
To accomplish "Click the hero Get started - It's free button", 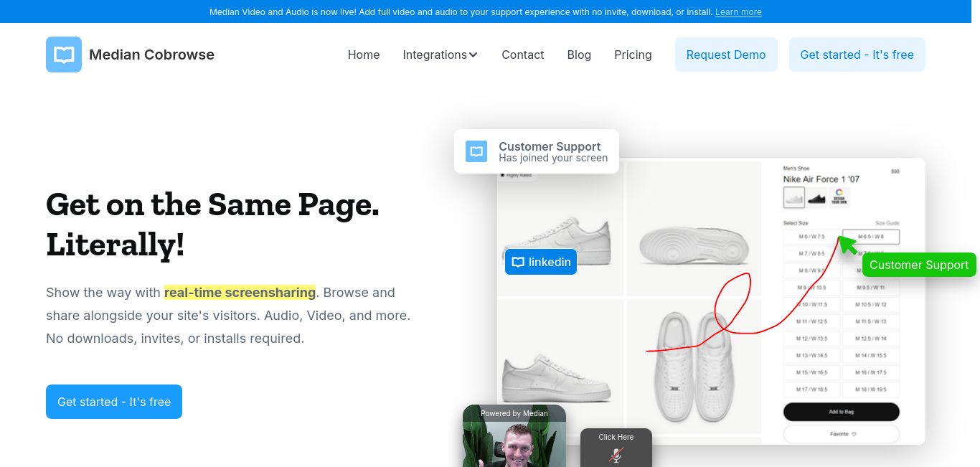I will point(114,402).
